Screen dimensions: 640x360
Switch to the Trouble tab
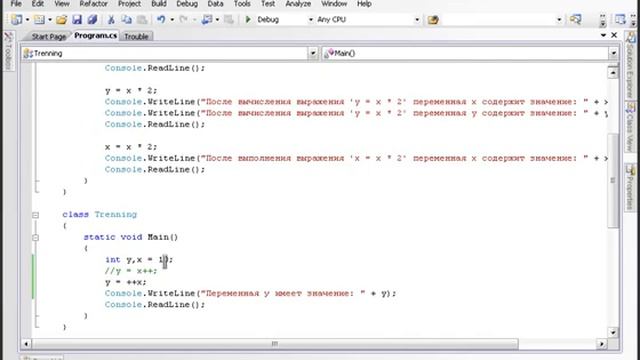pyautogui.click(x=136, y=36)
